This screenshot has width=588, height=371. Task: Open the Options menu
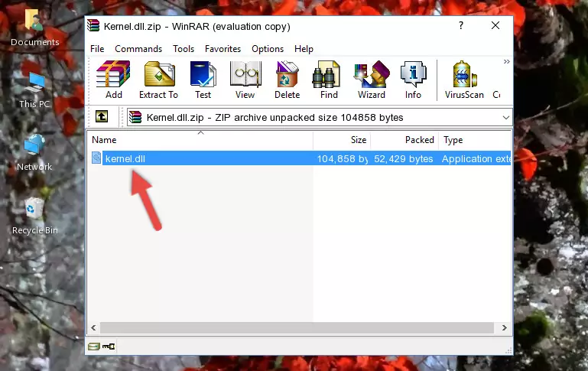(268, 49)
